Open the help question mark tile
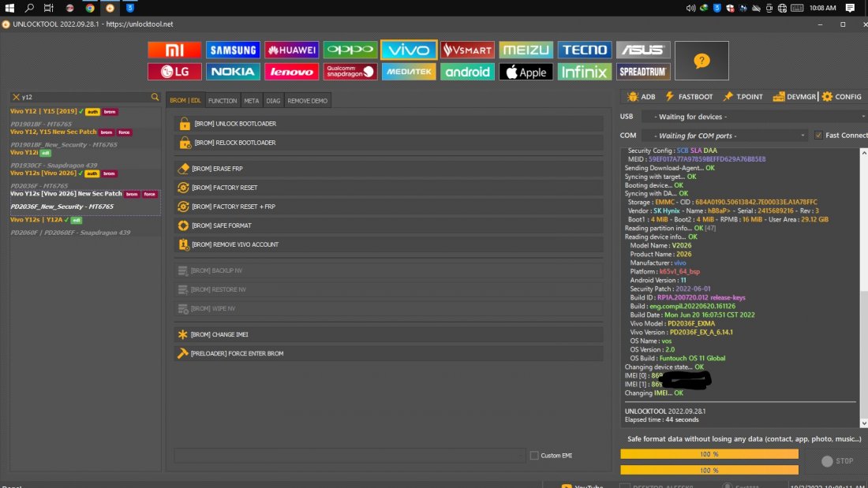 click(702, 61)
